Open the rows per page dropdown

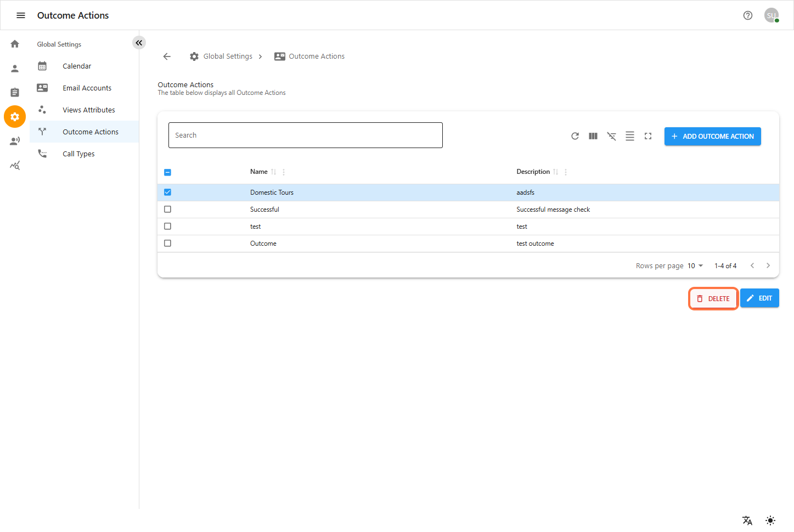695,266
